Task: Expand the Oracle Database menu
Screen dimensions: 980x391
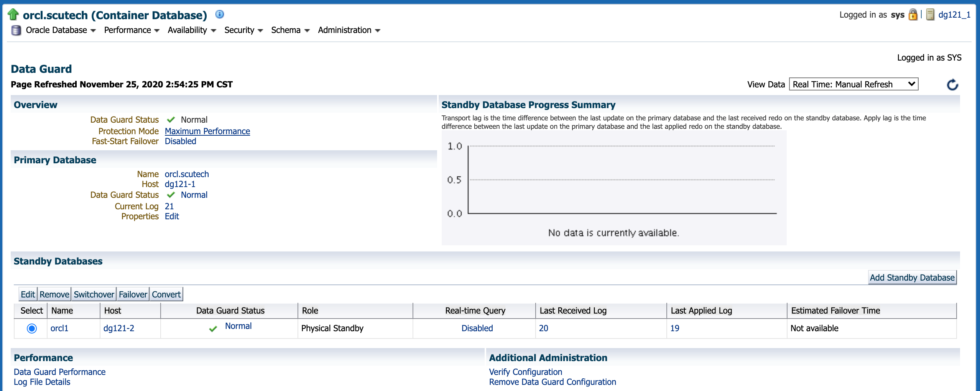Action: (x=61, y=30)
